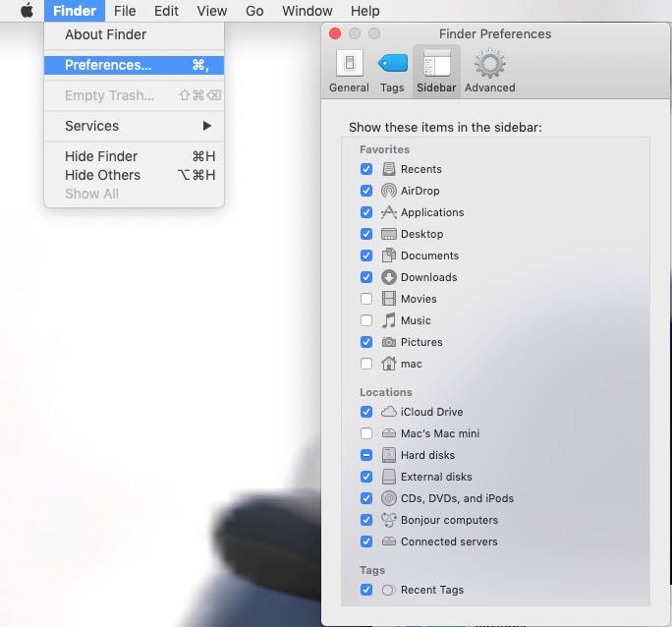Open the Finder menu in menu bar

[x=75, y=11]
